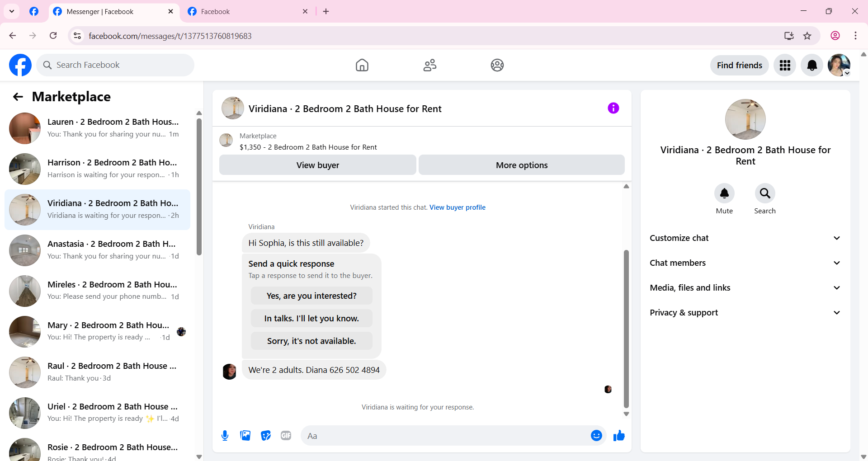Click the chat messages scrollbar
Viewport: 868px width, 461px height.
[x=626, y=329]
